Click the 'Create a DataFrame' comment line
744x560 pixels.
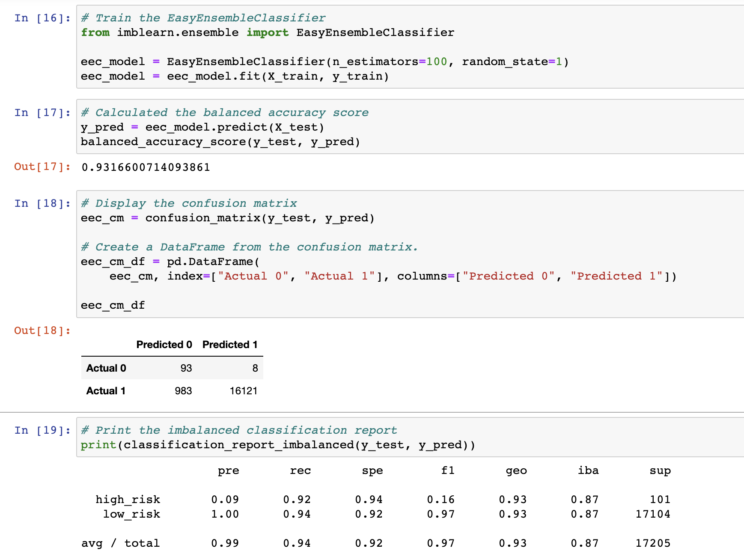250,247
